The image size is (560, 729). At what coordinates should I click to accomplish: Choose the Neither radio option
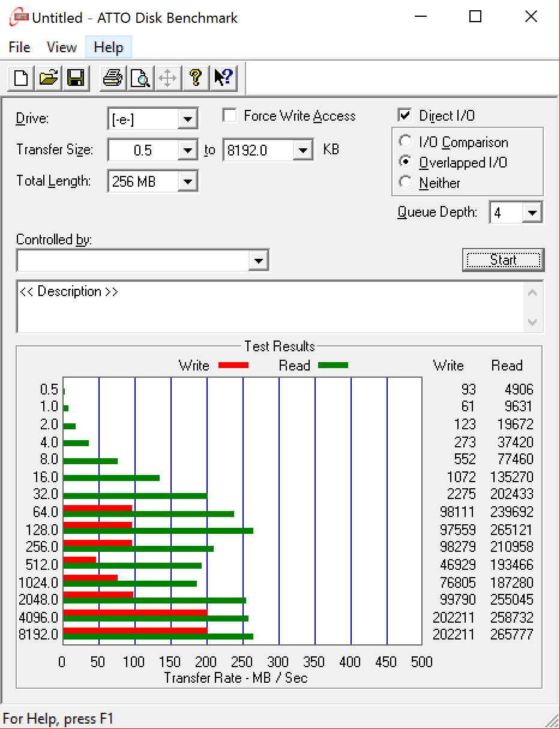coord(406,183)
